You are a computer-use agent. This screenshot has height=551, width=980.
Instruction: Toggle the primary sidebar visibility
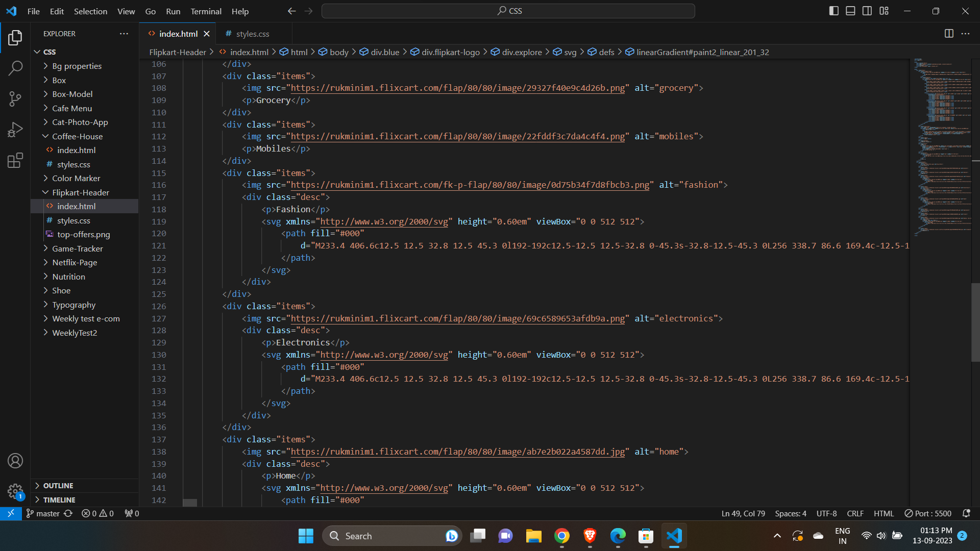click(x=834, y=10)
